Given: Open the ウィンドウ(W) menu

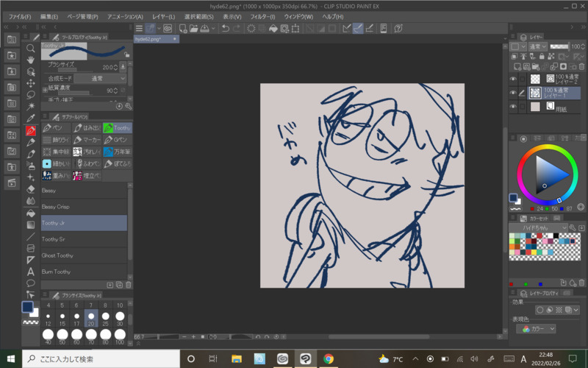Looking at the screenshot, I should tap(298, 17).
